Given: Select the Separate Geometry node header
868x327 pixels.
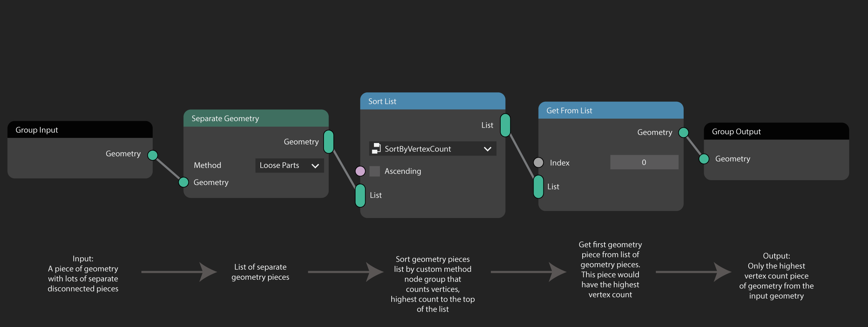Looking at the screenshot, I should tap(256, 118).
